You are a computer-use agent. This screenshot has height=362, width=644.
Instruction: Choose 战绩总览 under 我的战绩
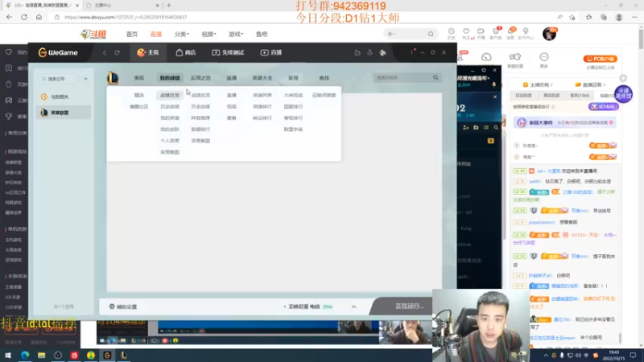coord(170,95)
